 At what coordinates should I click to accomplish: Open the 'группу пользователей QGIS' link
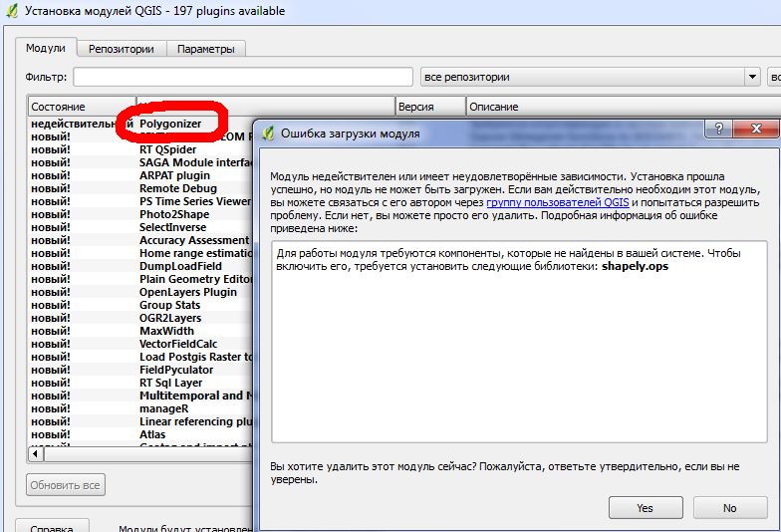pyautogui.click(x=558, y=202)
